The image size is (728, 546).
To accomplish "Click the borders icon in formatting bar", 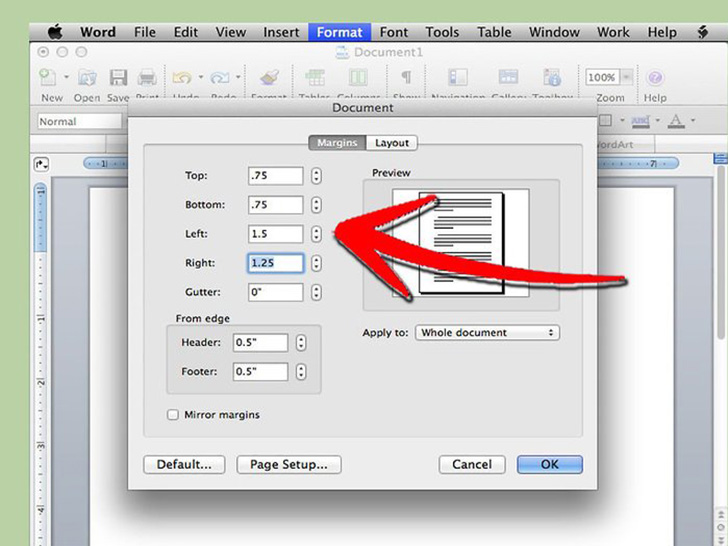I will coord(605,121).
